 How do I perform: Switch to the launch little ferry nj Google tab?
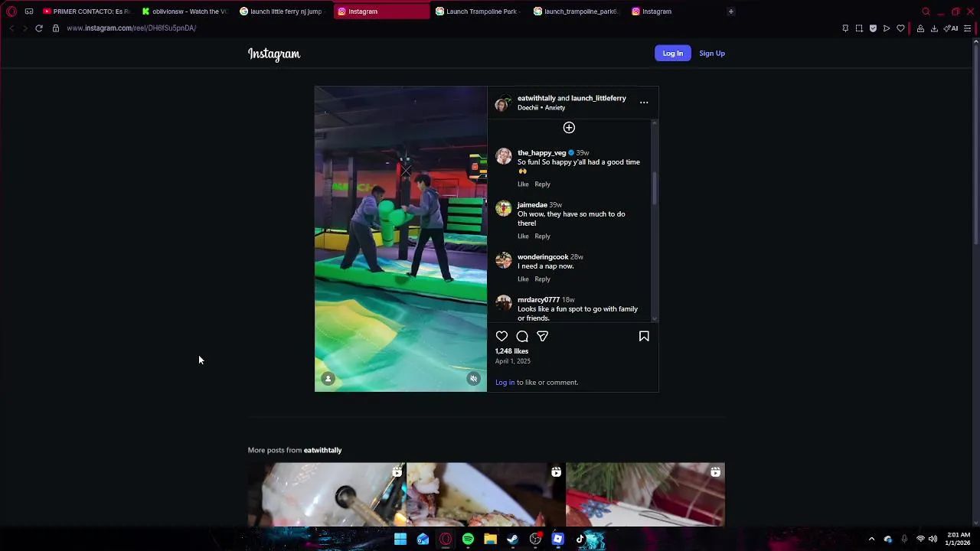[283, 11]
